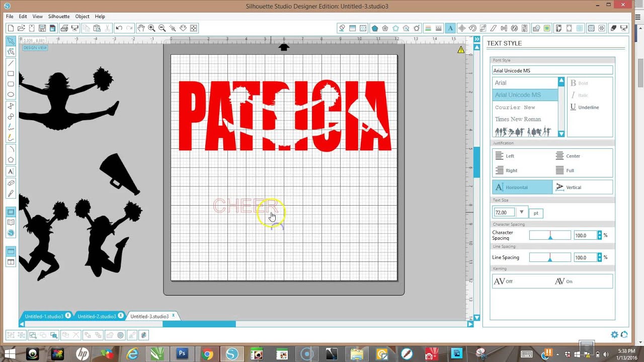Select the Draw an Ellipse tool
Screen dimensions: 644x362
[11, 95]
